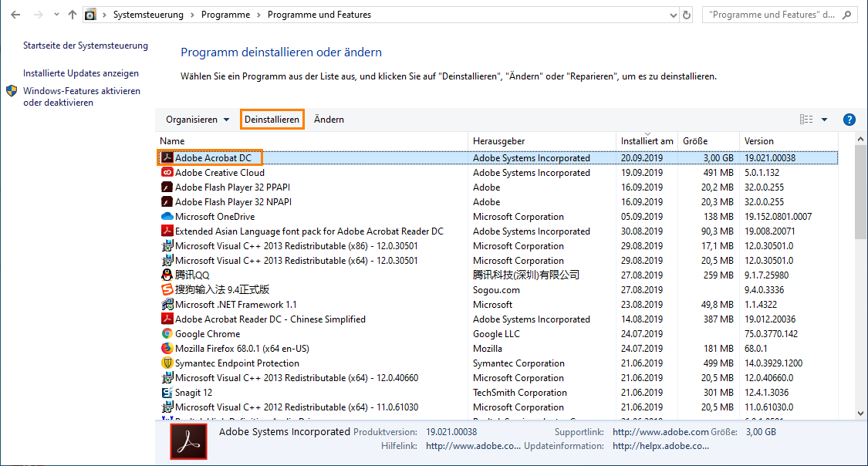Screen dimensions: 868x466
Task: Click the Updateinformation helpx.adobe link
Action: point(661,446)
